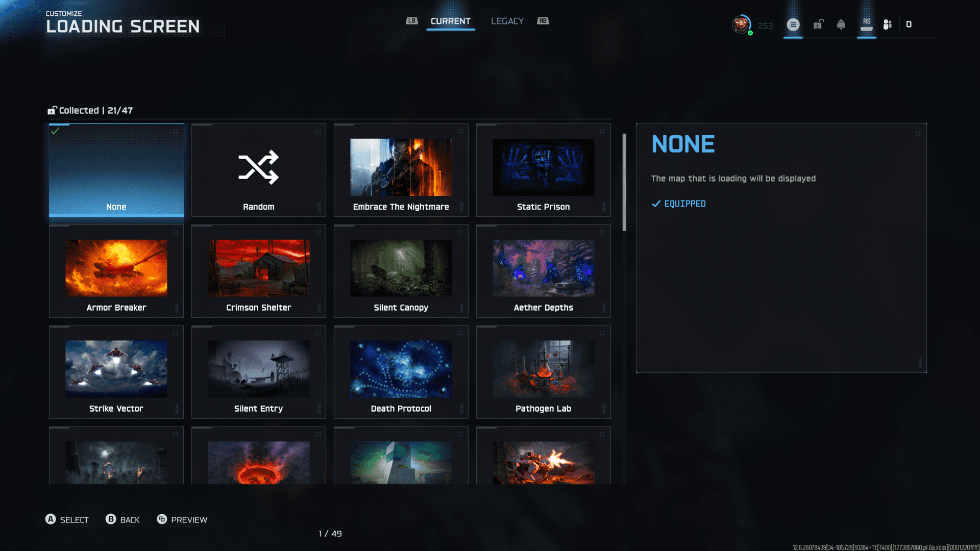Click the BACK button prompt
The height and width of the screenshot is (551, 980).
tap(122, 519)
